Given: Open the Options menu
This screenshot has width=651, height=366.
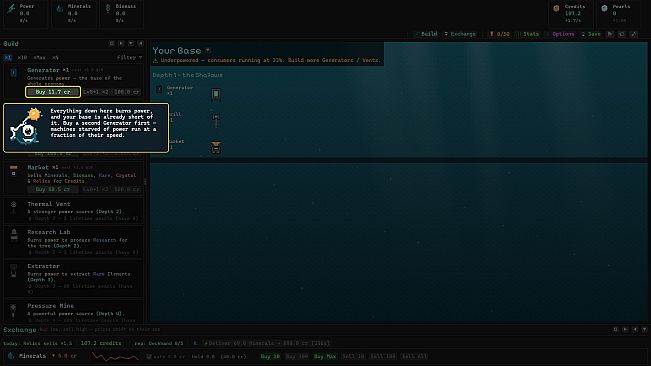Looking at the screenshot, I should pos(560,34).
